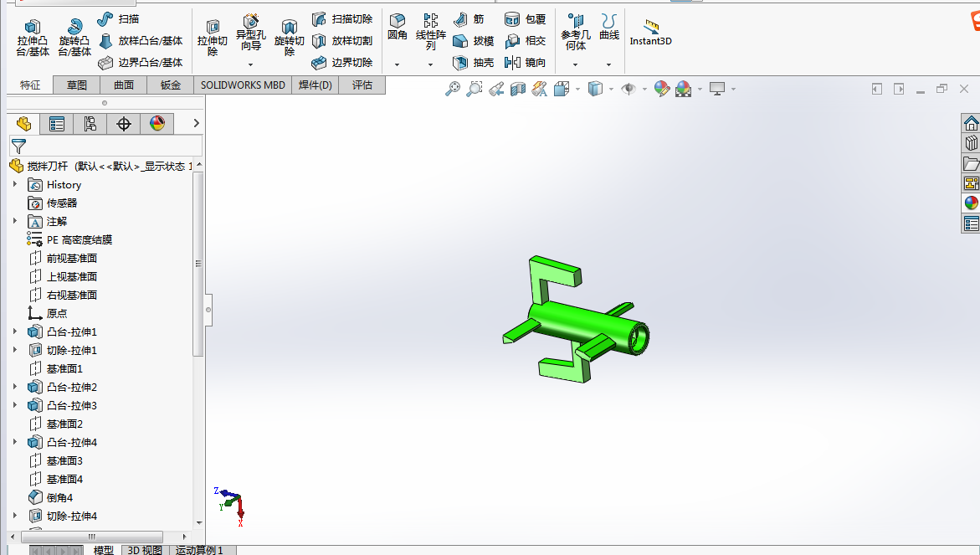
Task: Toggle section view in view toolbar
Action: pyautogui.click(x=517, y=89)
